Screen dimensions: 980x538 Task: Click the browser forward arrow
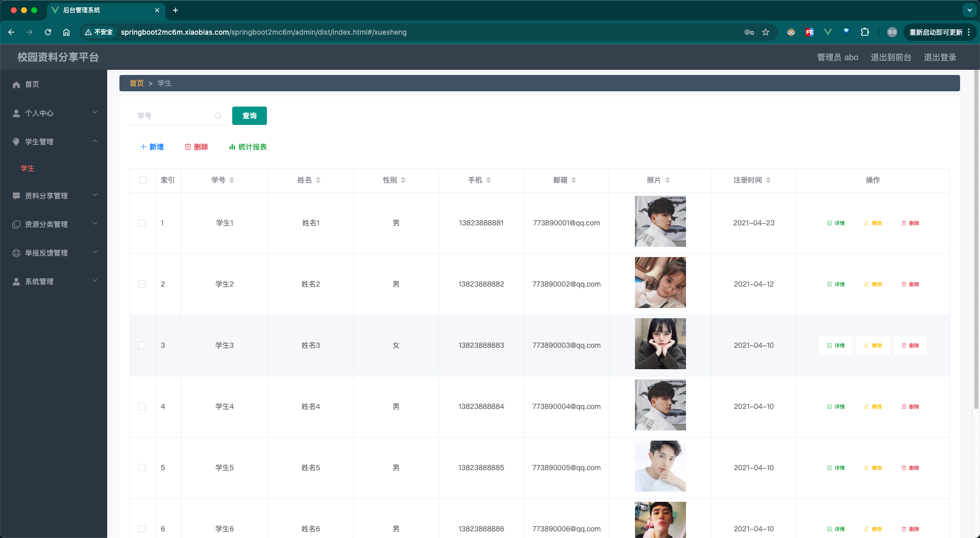click(x=30, y=32)
